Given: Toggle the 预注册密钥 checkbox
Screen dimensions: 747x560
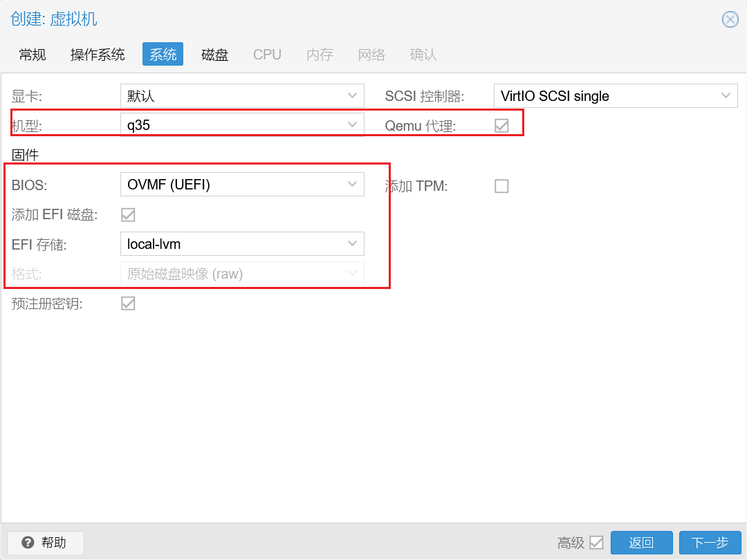Looking at the screenshot, I should pos(128,304).
